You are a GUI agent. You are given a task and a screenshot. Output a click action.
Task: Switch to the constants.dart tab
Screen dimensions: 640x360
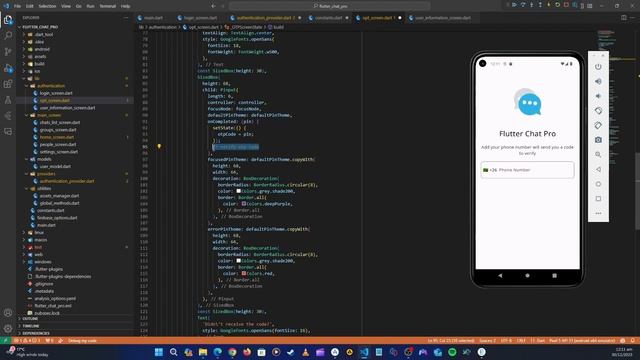pos(328,18)
